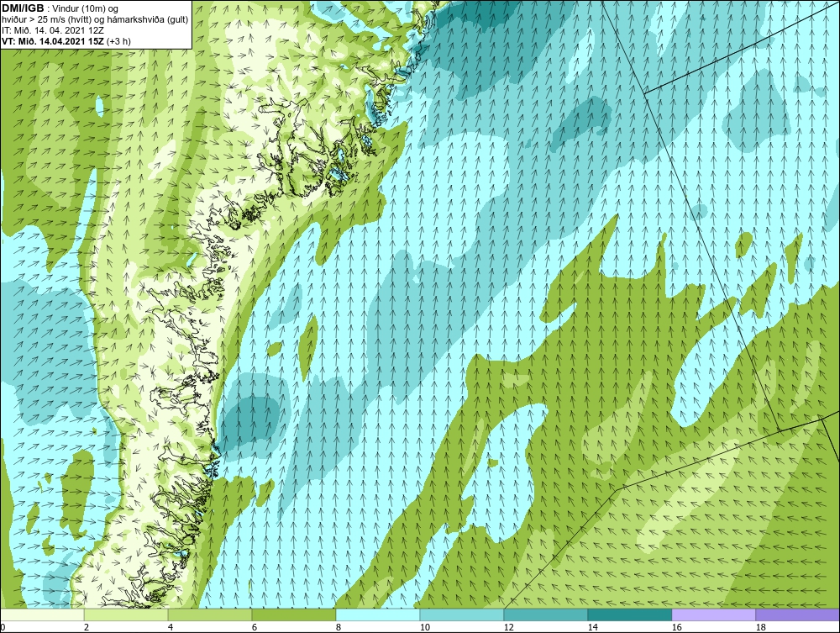Click the legend value label '0'
This screenshot has width=840, height=633.
pos(3,627)
